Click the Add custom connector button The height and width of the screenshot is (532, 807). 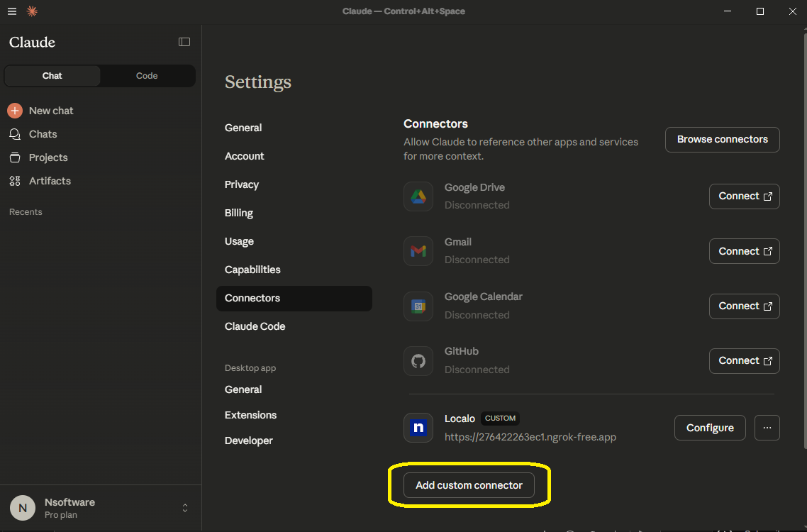pyautogui.click(x=469, y=485)
